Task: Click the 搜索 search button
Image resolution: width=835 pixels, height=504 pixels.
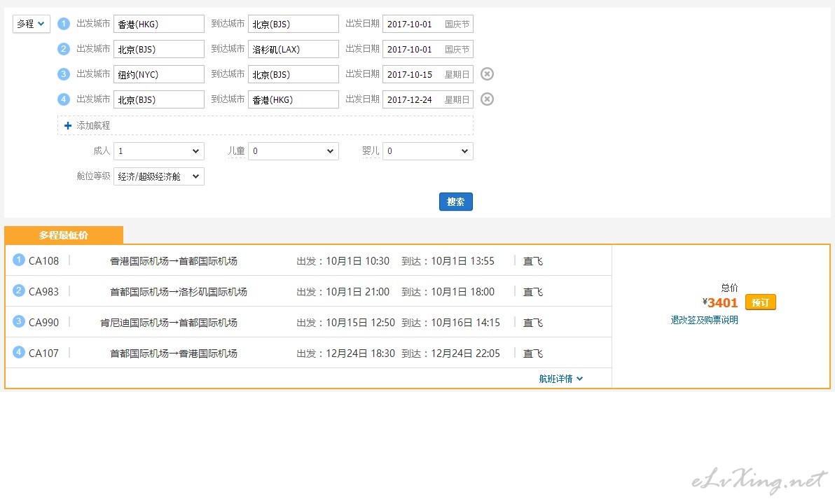Action: tap(456, 202)
